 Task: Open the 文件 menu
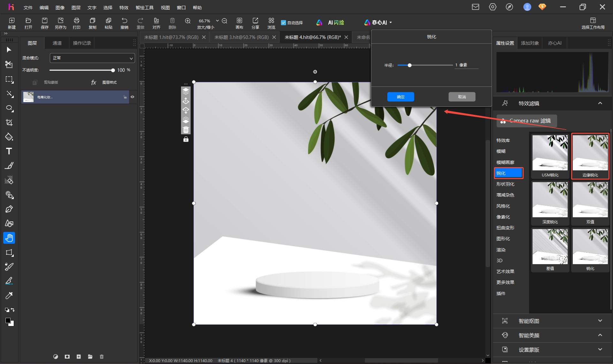coord(28,8)
